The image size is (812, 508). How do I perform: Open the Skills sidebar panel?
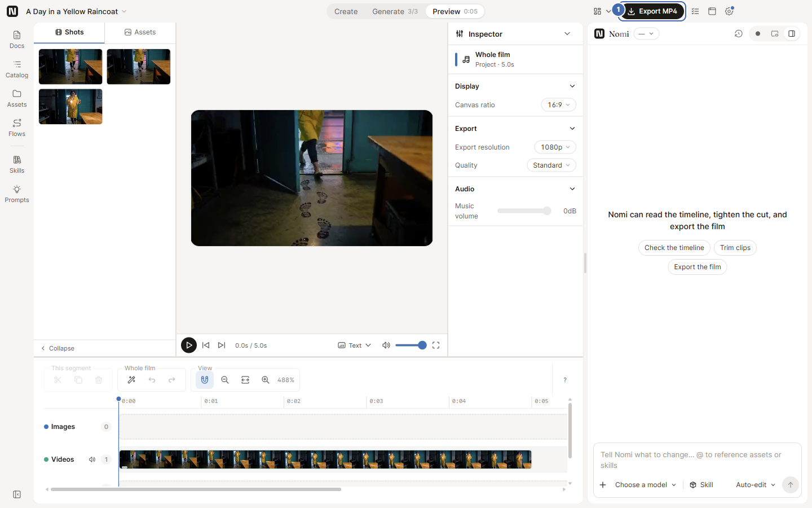tap(17, 164)
